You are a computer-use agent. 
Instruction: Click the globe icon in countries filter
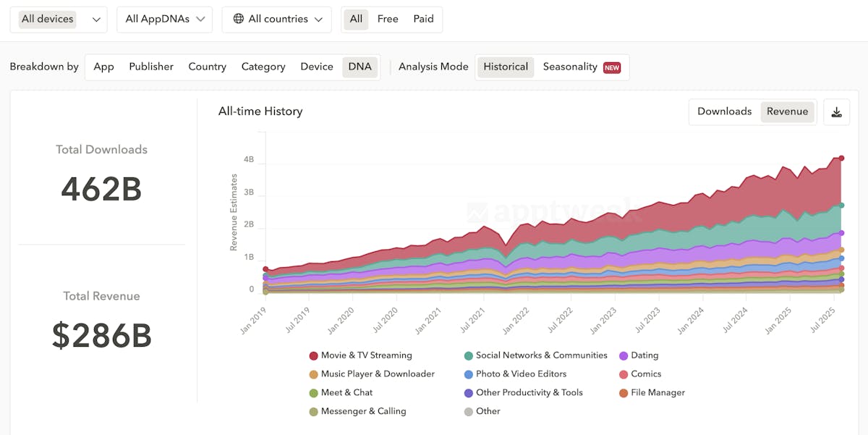tap(238, 19)
